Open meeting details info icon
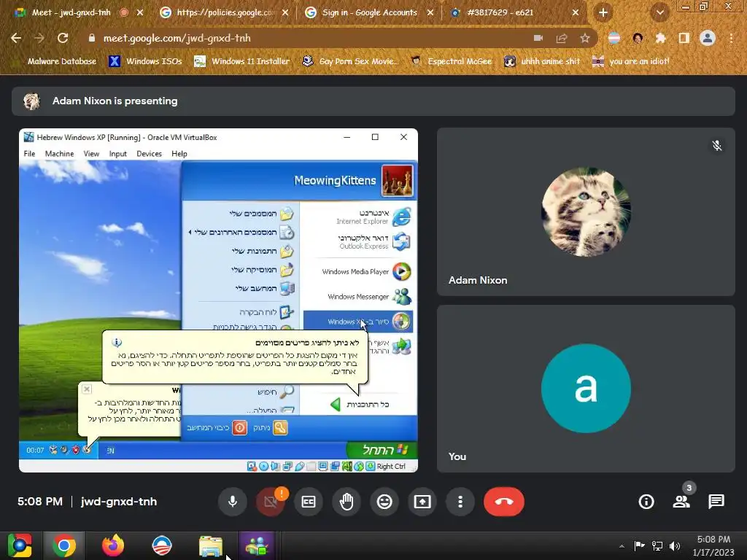The image size is (747, 560). [646, 502]
